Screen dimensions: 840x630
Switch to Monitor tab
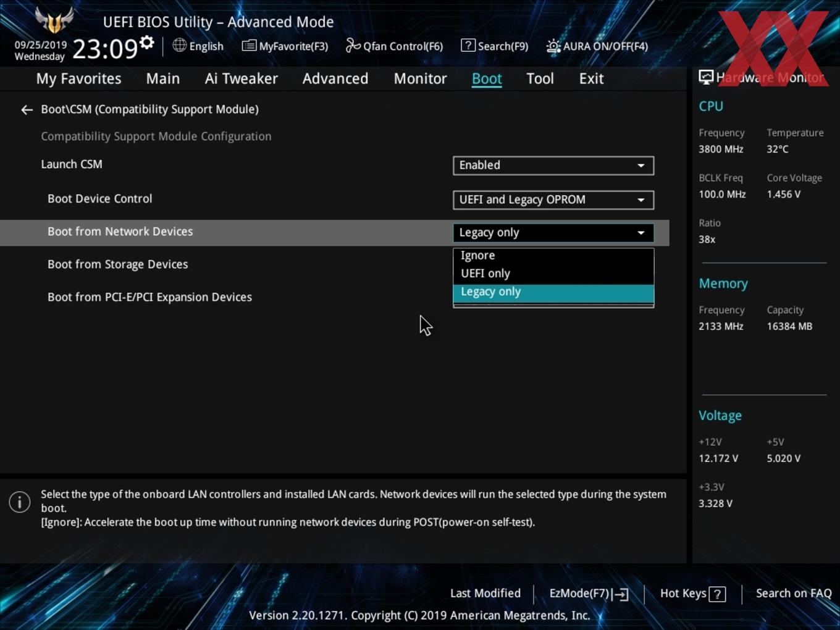click(x=420, y=79)
